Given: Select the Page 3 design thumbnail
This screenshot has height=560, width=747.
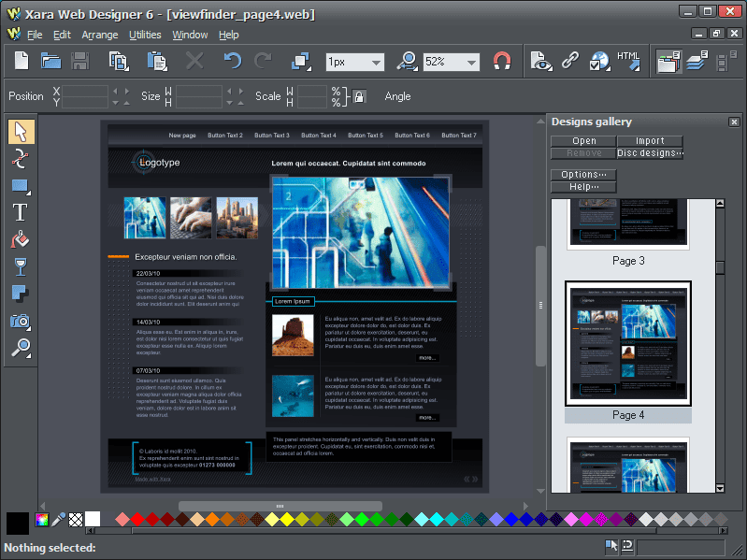Looking at the screenshot, I should pyautogui.click(x=628, y=224).
